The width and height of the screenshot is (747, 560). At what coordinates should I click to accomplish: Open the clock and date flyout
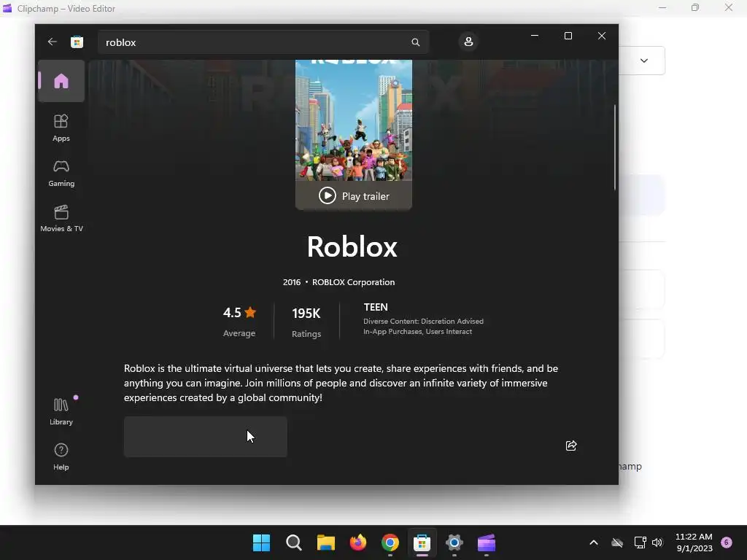(694, 542)
